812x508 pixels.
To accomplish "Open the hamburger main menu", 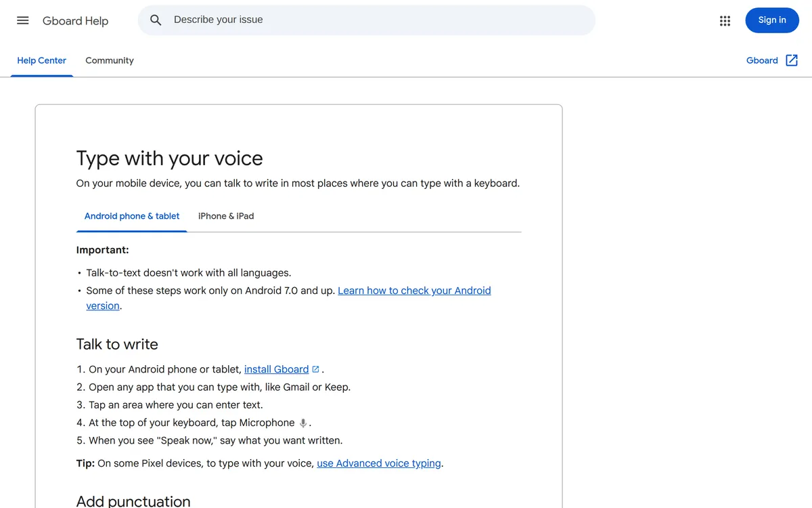I will [x=23, y=20].
